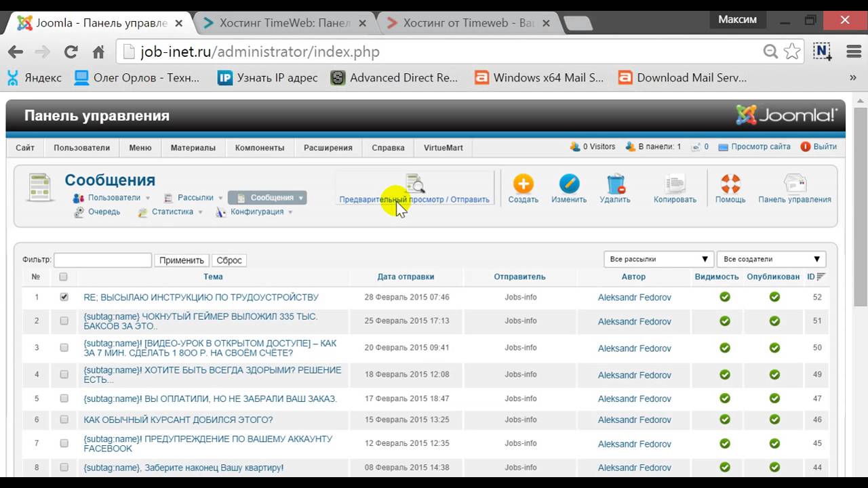This screenshot has height=488, width=868.
Task: Click the Максим profile button
Action: (x=737, y=20)
